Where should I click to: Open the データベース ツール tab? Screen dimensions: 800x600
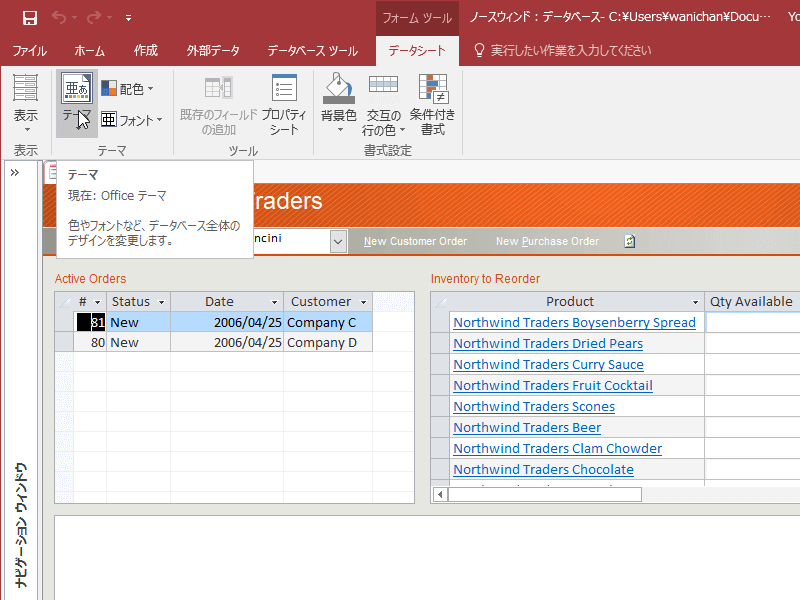coord(313,51)
